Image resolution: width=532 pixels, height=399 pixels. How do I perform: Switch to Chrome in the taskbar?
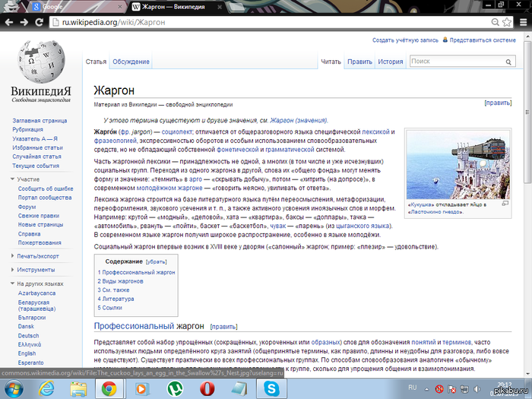point(109,389)
